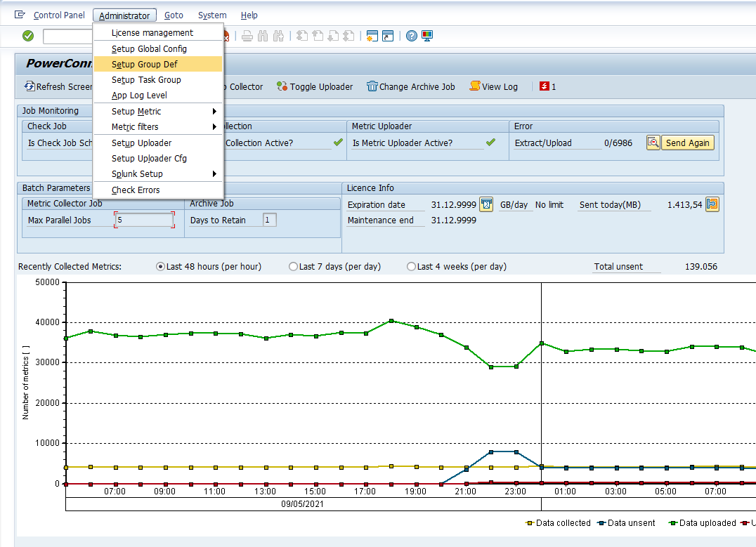Viewport: 756px width, 547px height.
Task: Open the Customize Local Layout monitor icon
Action: coord(427,37)
